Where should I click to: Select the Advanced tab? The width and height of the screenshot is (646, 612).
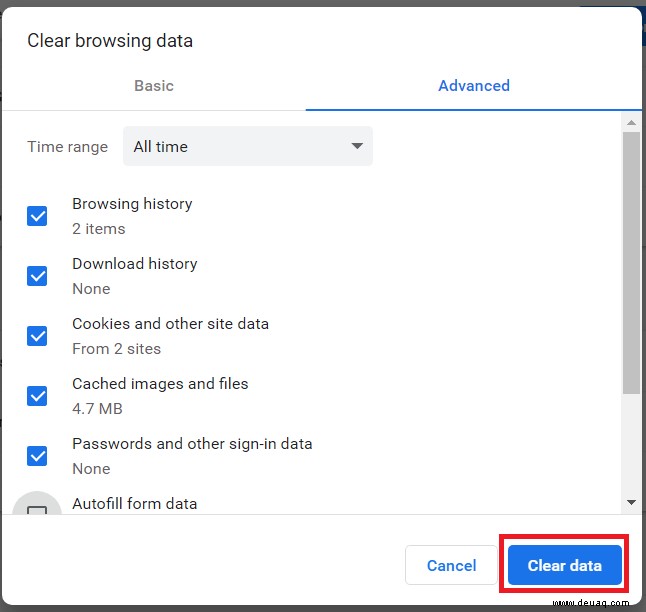(x=474, y=86)
